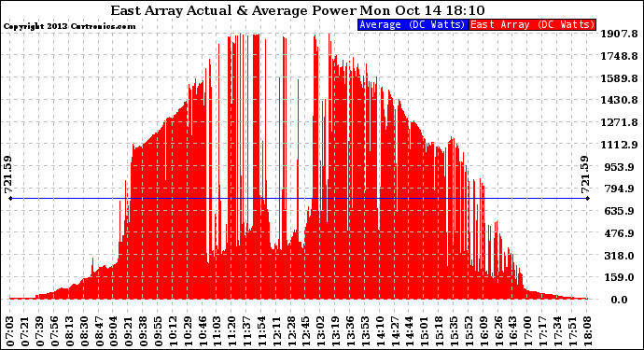Click the left-side '721.59' average label

click(8, 175)
